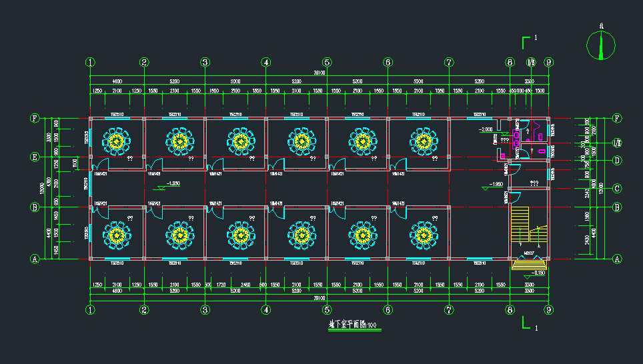Image resolution: width=643 pixels, height=364 pixels.
Task: Click the 2430 dimension text on the right
Action: click(x=587, y=240)
